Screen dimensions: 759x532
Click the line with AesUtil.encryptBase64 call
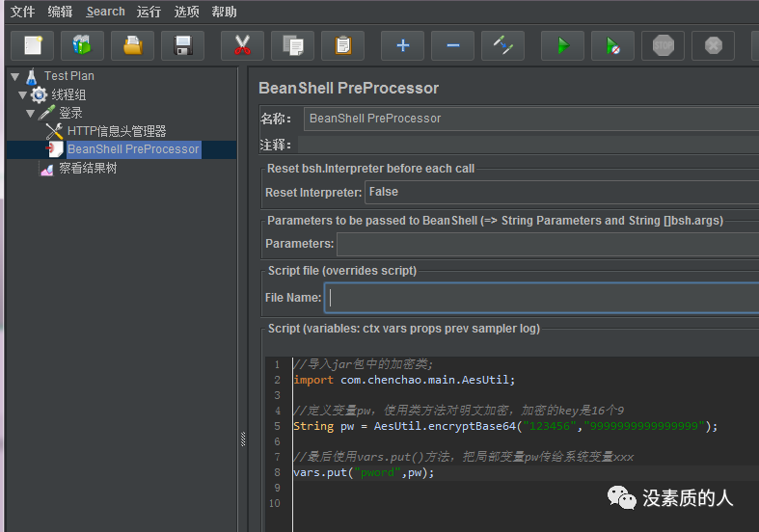click(505, 426)
